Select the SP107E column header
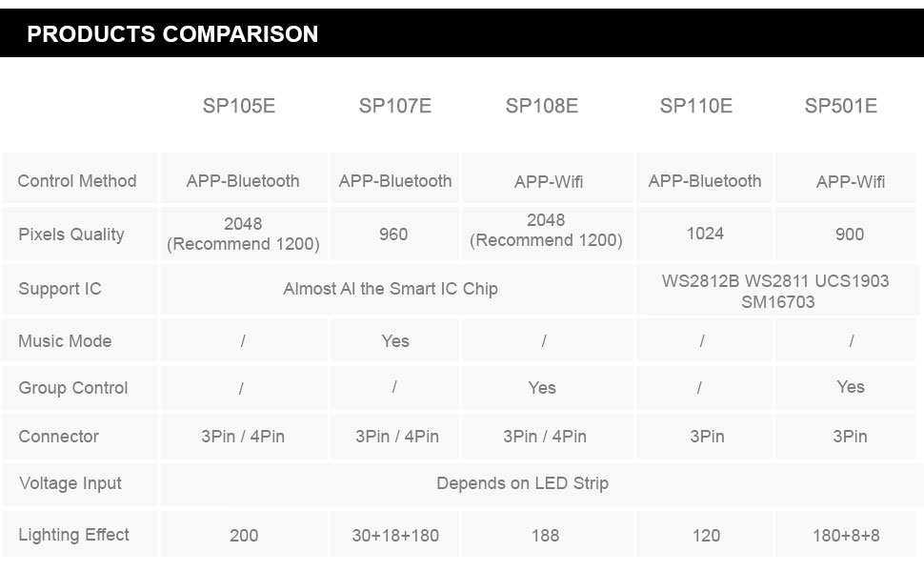924x572 pixels. click(394, 106)
